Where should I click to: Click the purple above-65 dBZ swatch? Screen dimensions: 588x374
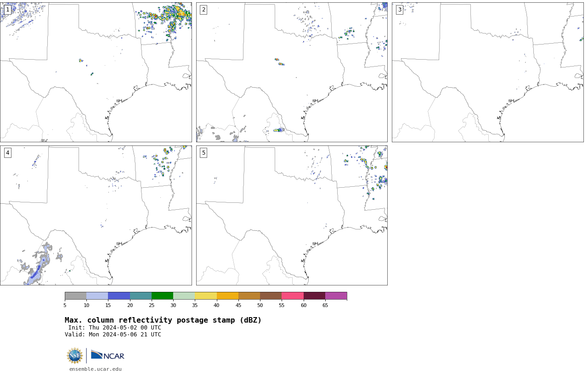[336, 296]
